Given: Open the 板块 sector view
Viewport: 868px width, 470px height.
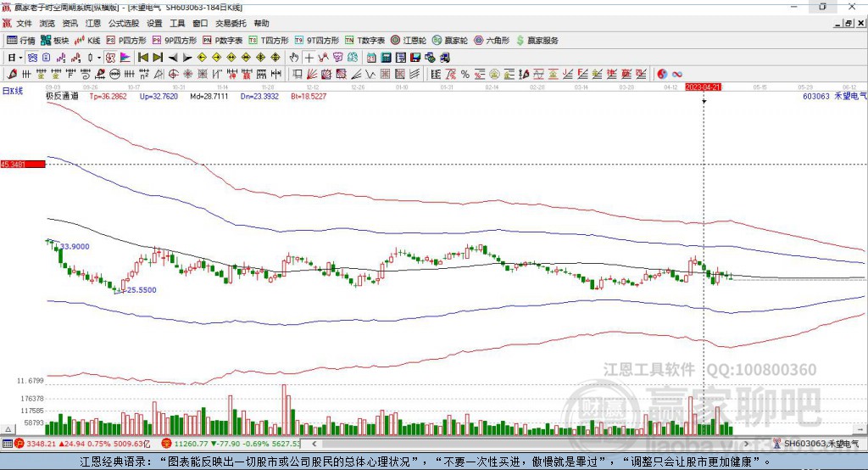Looking at the screenshot, I should [53, 41].
